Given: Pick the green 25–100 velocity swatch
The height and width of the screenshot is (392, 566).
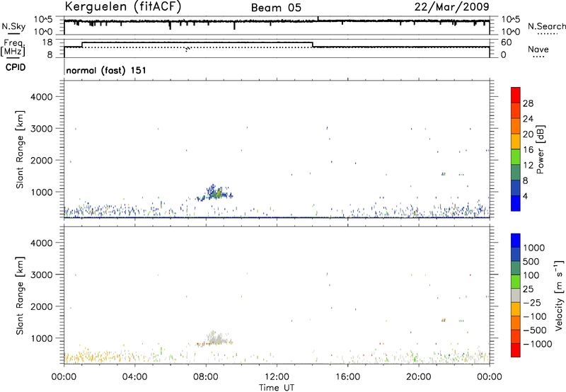Looking at the screenshot, I should click(x=516, y=282).
